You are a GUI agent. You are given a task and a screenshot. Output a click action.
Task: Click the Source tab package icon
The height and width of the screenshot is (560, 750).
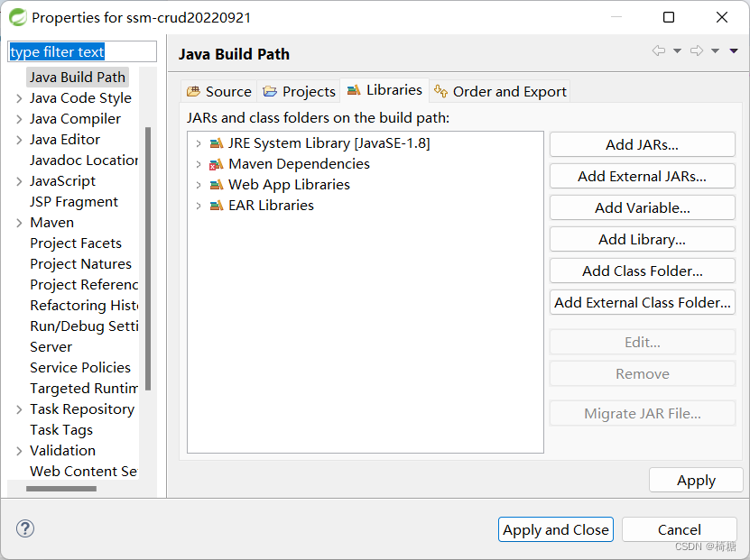194,91
